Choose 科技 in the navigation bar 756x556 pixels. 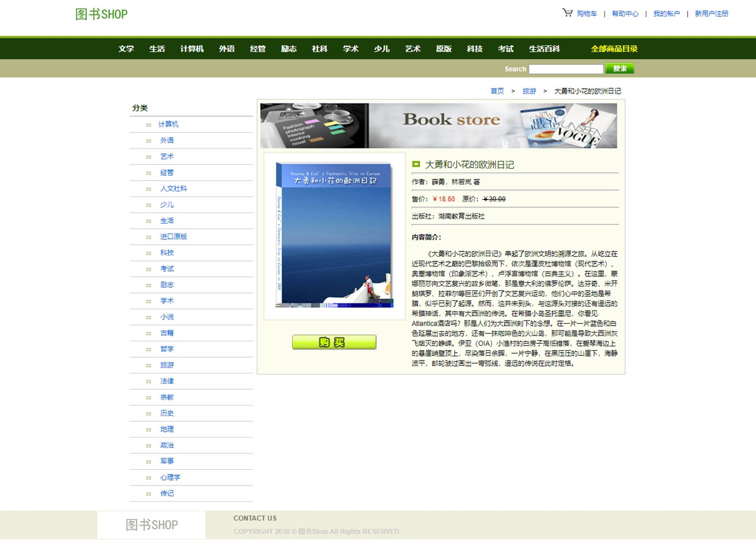pos(474,49)
